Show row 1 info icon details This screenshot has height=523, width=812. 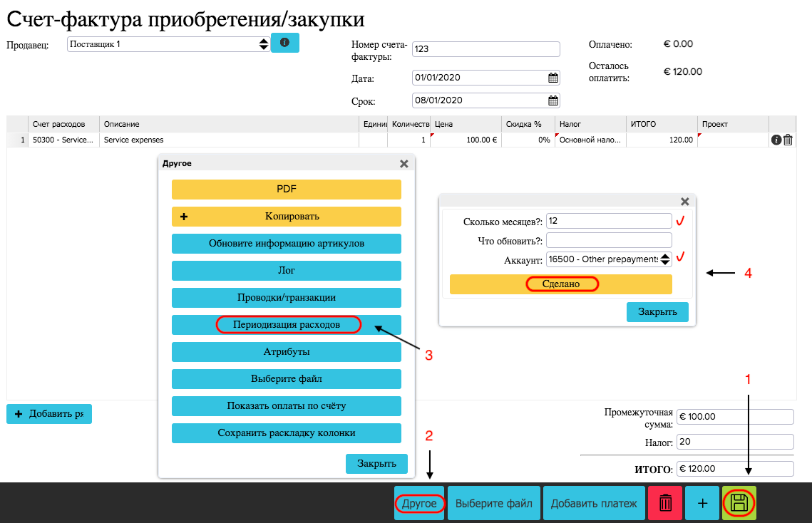click(x=776, y=140)
